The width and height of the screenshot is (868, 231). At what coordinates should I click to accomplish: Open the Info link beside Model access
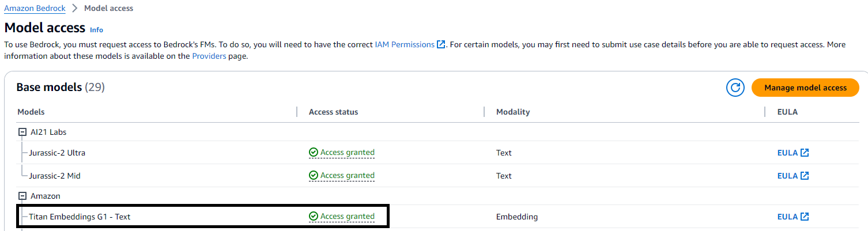coord(96,29)
